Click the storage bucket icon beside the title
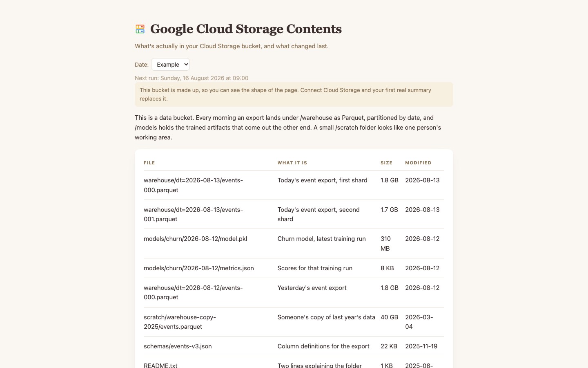This screenshot has width=588, height=368. pyautogui.click(x=140, y=29)
